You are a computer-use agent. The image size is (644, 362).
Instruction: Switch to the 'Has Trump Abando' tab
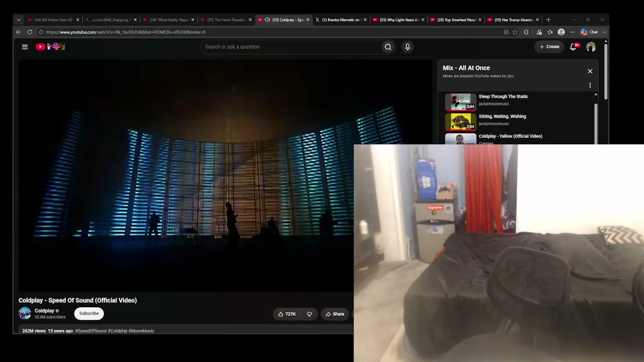point(514,20)
